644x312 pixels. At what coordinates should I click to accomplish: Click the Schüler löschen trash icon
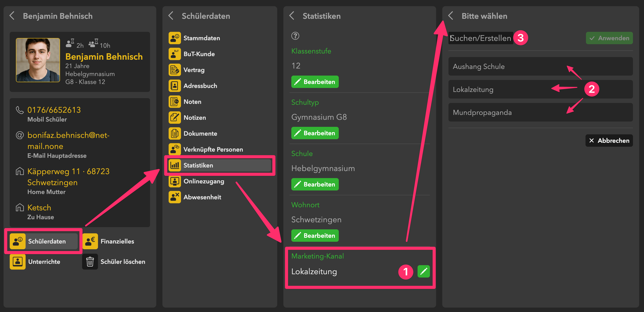tap(90, 262)
